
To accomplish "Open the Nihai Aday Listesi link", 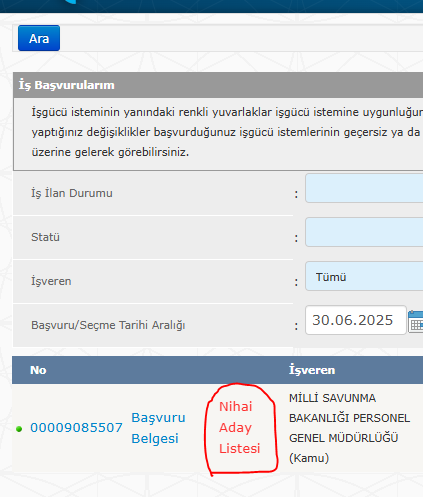I will 239,427.
